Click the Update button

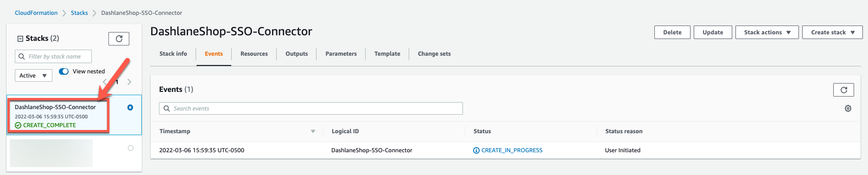tap(713, 32)
